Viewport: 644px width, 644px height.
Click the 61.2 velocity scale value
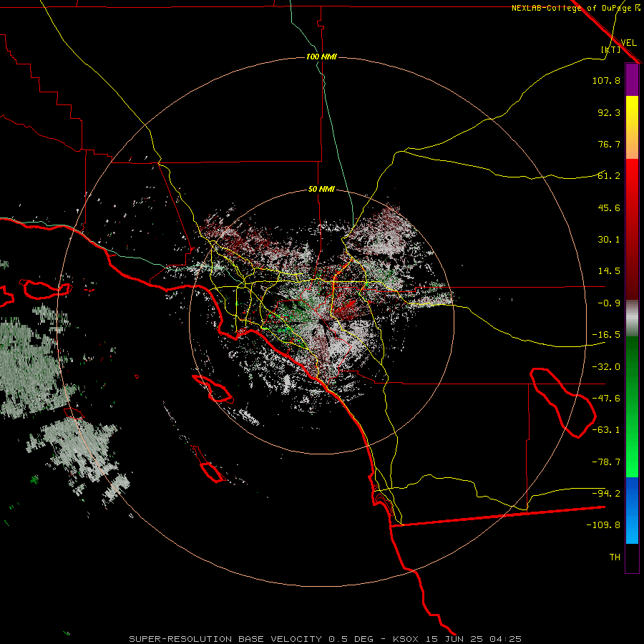pyautogui.click(x=609, y=176)
